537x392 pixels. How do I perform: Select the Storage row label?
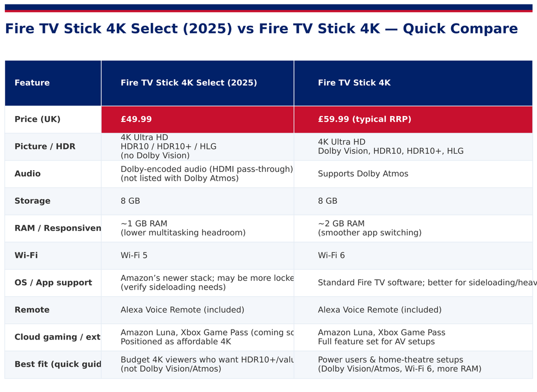(x=32, y=201)
